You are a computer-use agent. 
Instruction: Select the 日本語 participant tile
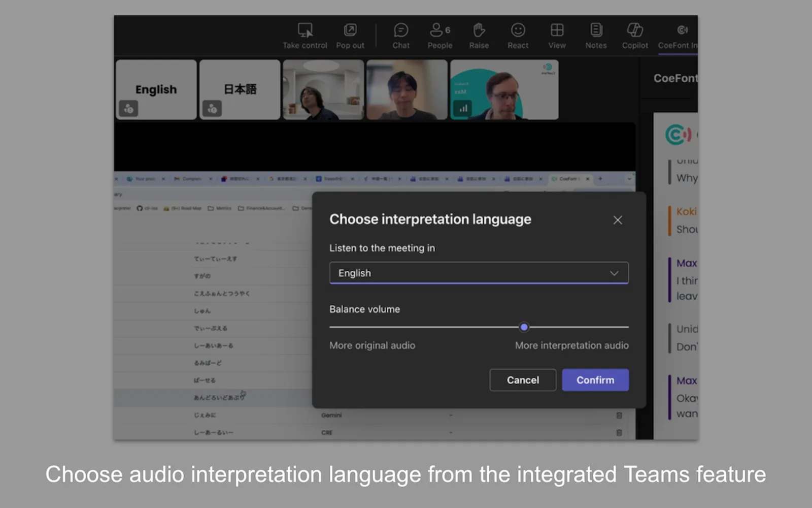(240, 89)
